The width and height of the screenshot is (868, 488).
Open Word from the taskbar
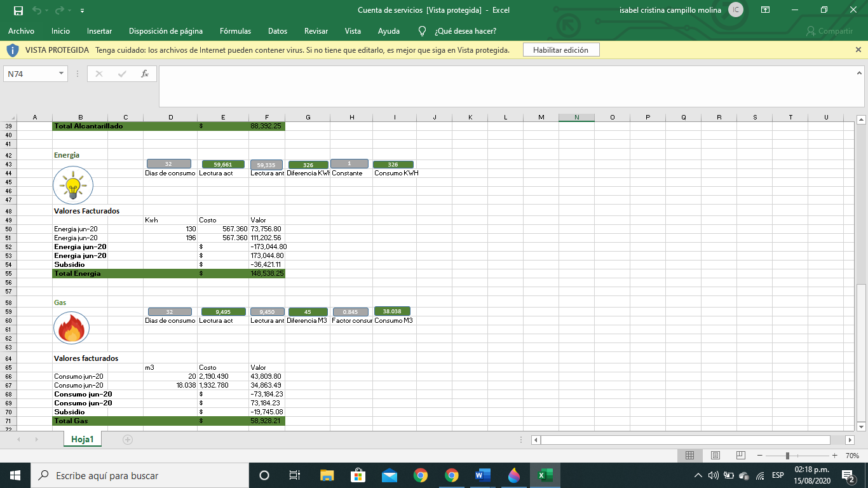click(x=482, y=475)
